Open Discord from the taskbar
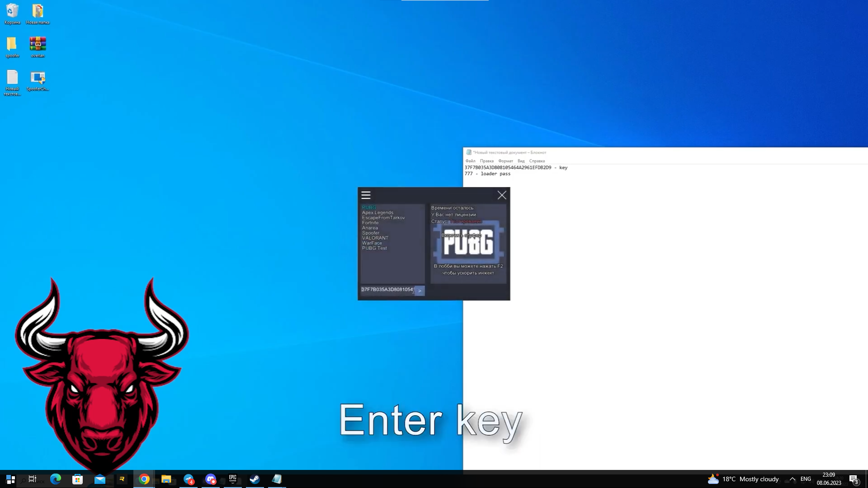Viewport: 868px width, 488px height. [211, 479]
